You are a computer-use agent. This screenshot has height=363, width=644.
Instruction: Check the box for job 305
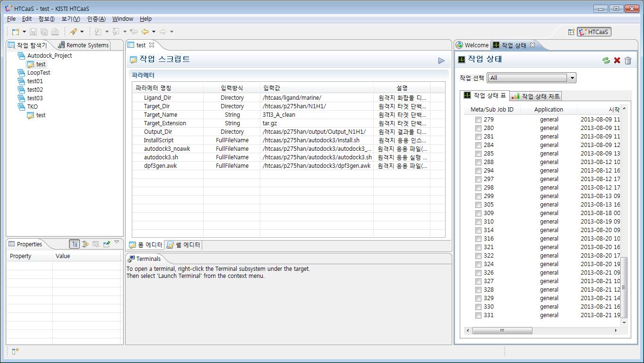[x=478, y=205]
